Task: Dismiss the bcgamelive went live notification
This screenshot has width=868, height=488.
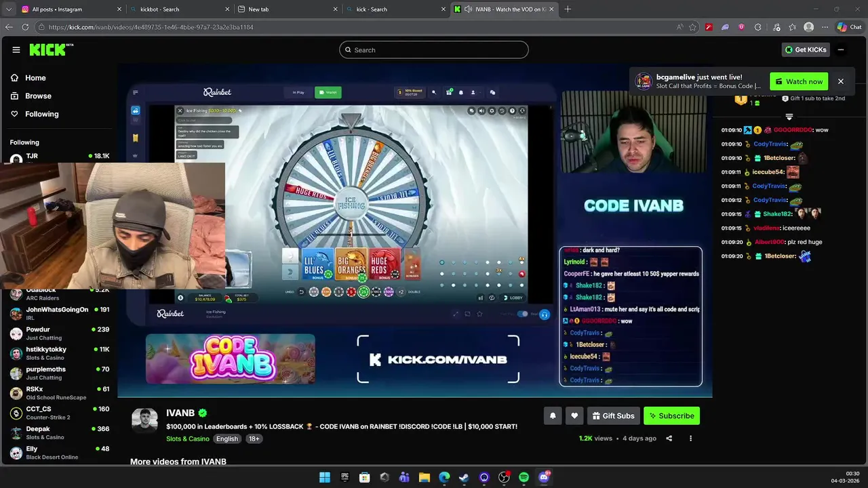Action: click(x=840, y=81)
